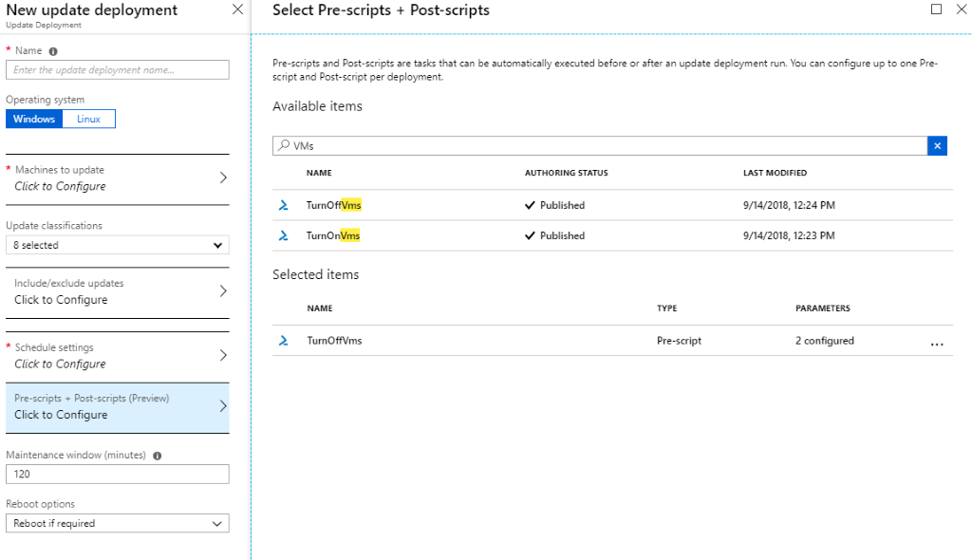Click the TYPE column header
Viewport: 972px width, 560px height.
click(667, 308)
